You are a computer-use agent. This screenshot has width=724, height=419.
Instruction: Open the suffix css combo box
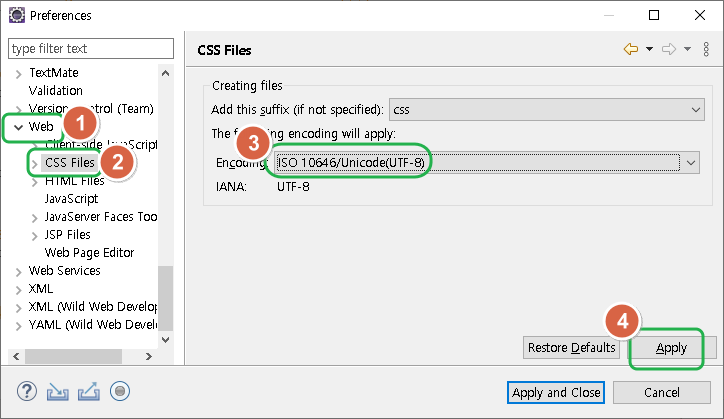547,110
